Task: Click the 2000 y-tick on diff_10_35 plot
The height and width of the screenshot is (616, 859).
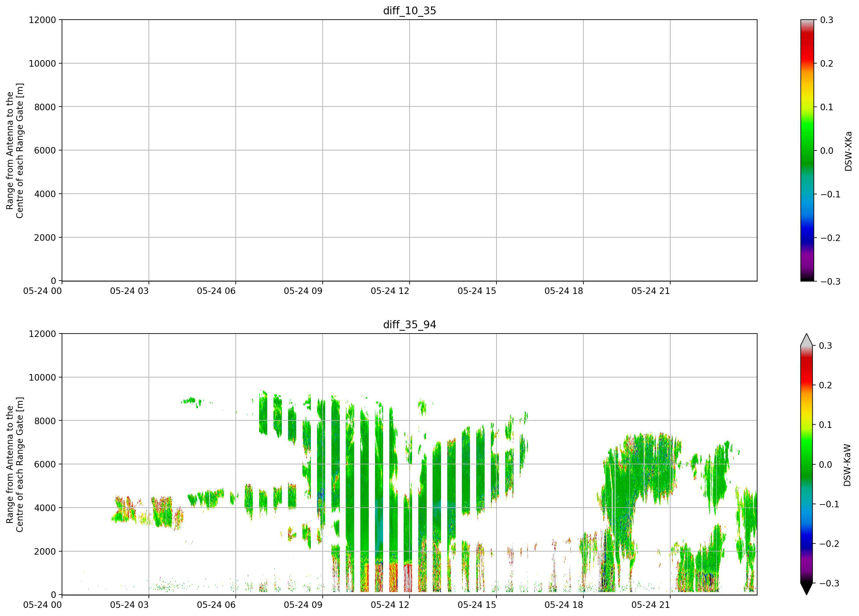Action: [45, 238]
